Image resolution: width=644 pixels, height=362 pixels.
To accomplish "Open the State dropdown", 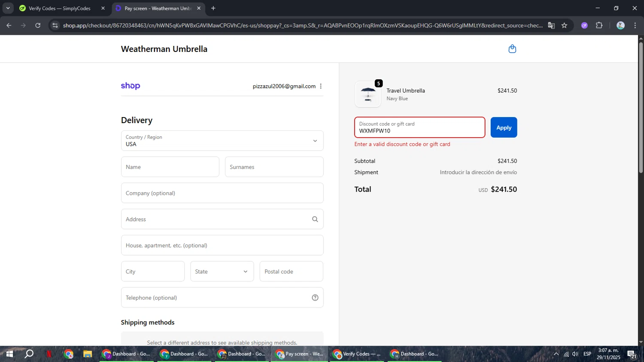I will tap(222, 271).
